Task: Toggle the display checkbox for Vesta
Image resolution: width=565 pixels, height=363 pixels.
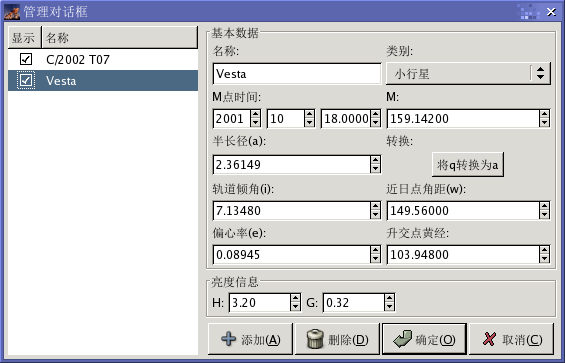Action: pyautogui.click(x=26, y=80)
